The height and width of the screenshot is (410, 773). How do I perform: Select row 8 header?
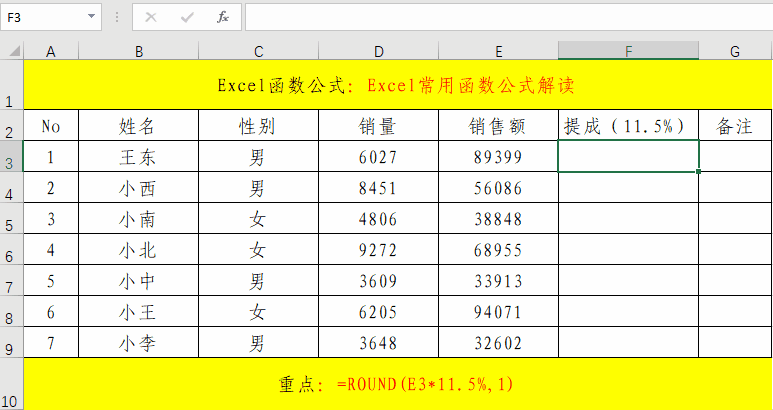(x=11, y=311)
